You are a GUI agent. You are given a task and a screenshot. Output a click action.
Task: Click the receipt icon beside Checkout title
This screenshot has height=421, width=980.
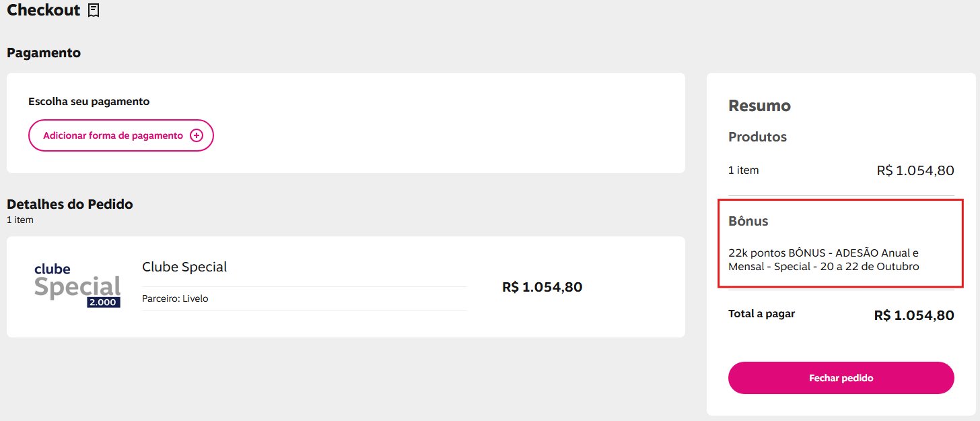(x=94, y=11)
